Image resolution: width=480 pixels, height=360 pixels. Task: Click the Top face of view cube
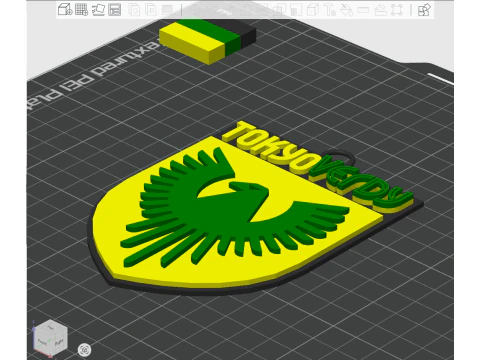(50, 328)
